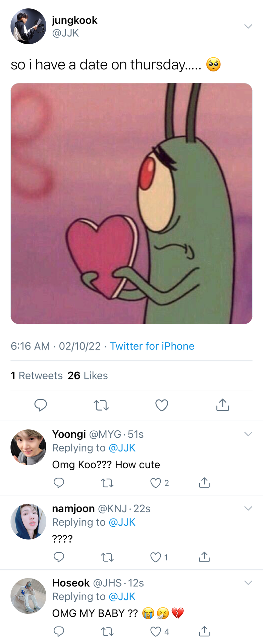
Task: Reply to jungkook's main tweet
Action: point(41,405)
